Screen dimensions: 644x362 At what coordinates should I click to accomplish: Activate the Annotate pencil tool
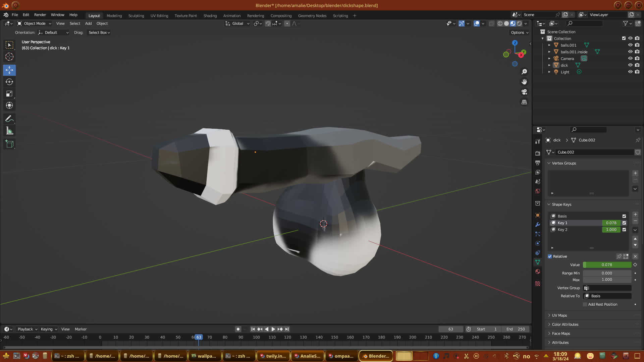[x=9, y=119]
